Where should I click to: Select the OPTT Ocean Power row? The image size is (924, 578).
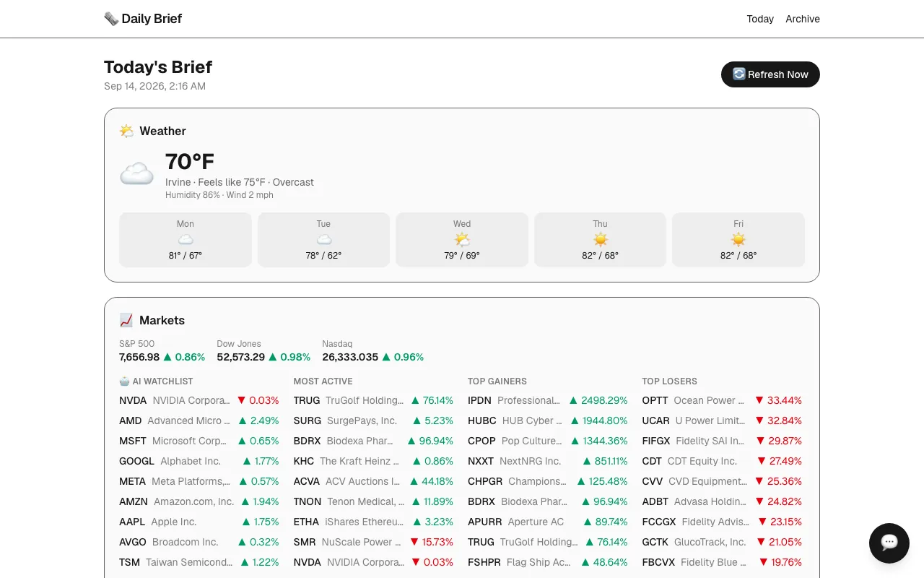pyautogui.click(x=722, y=400)
